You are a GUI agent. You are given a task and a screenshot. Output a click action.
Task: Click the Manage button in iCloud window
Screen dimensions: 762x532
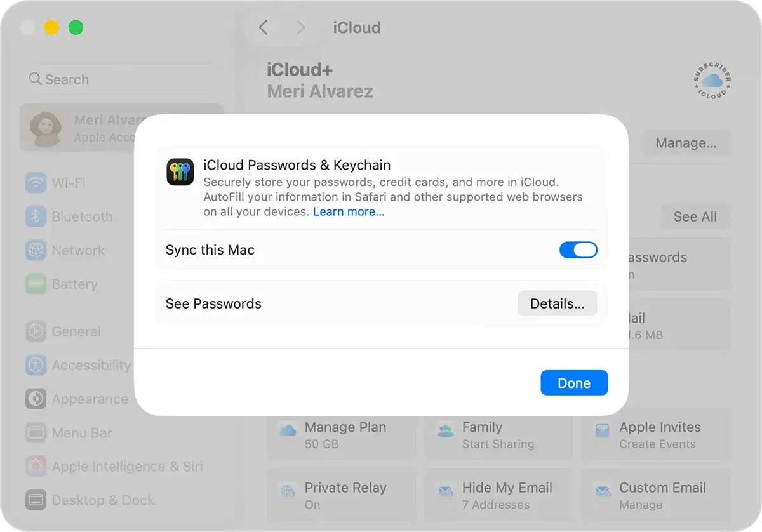click(x=686, y=143)
